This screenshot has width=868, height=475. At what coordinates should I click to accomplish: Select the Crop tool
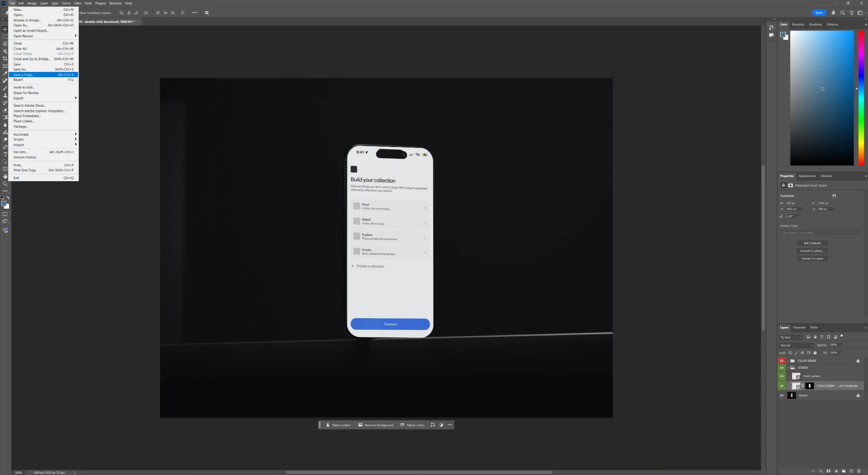(5, 59)
